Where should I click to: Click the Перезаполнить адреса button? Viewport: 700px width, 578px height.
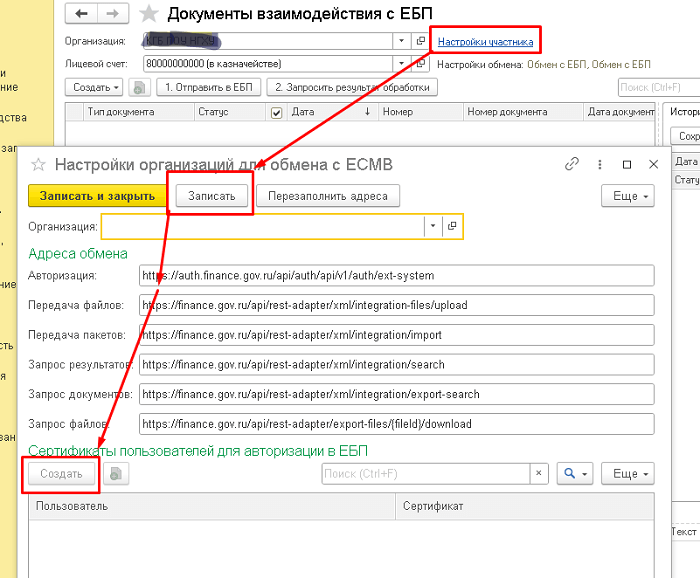click(327, 196)
